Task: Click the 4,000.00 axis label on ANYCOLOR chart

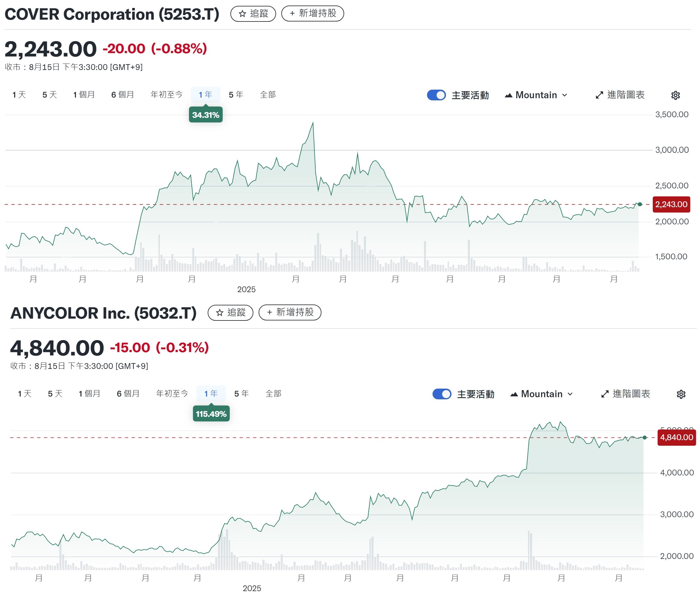Action: 677,473
